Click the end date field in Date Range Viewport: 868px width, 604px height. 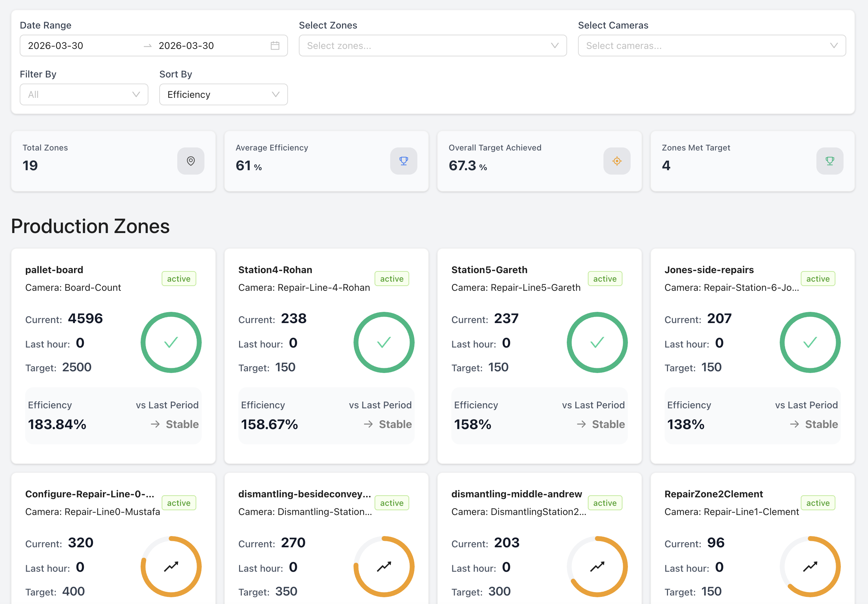click(x=186, y=46)
